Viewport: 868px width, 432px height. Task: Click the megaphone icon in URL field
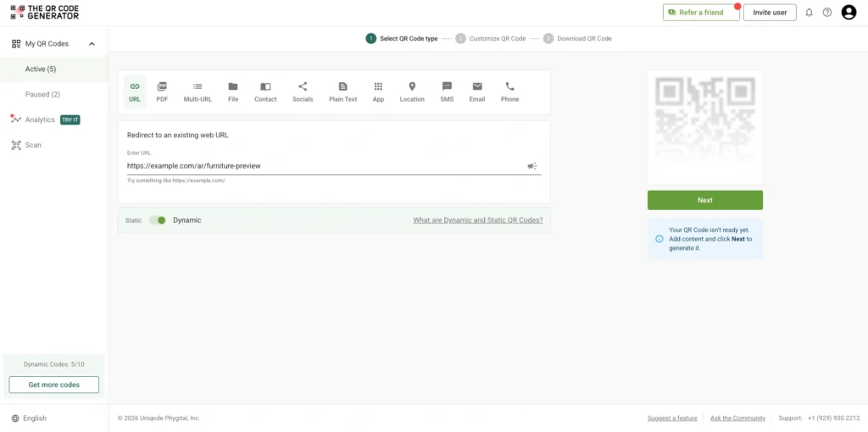(532, 166)
